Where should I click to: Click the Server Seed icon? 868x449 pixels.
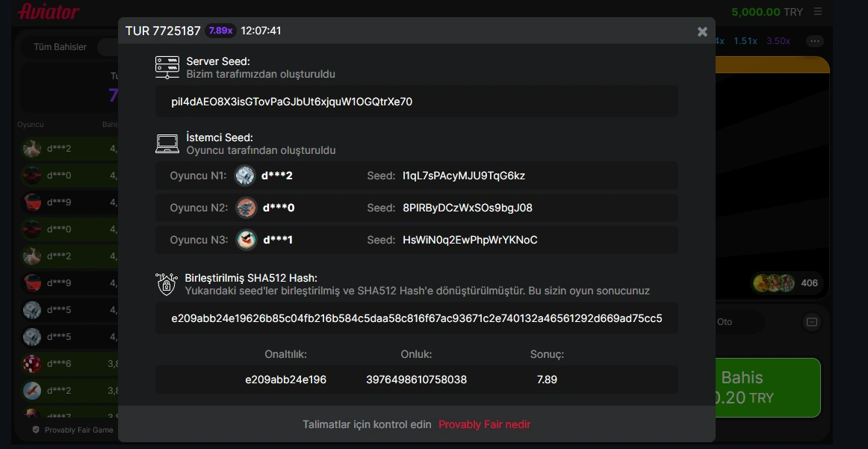(x=167, y=67)
